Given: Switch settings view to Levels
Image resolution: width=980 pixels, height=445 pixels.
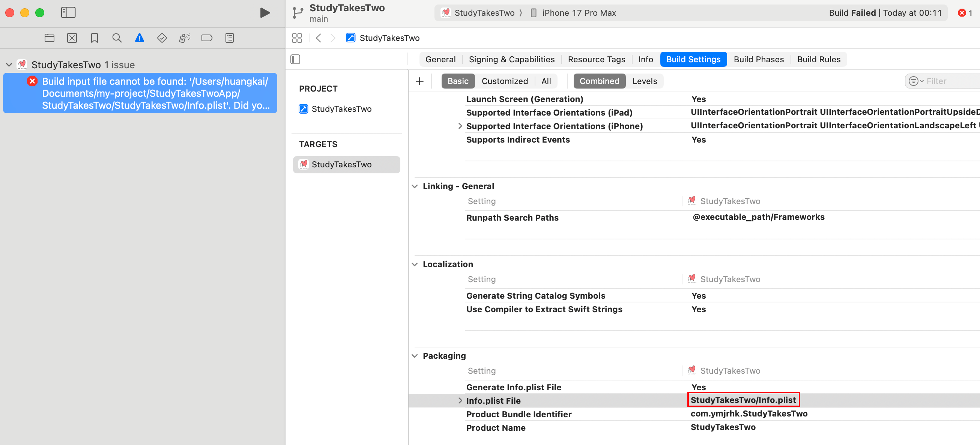Looking at the screenshot, I should pos(645,81).
